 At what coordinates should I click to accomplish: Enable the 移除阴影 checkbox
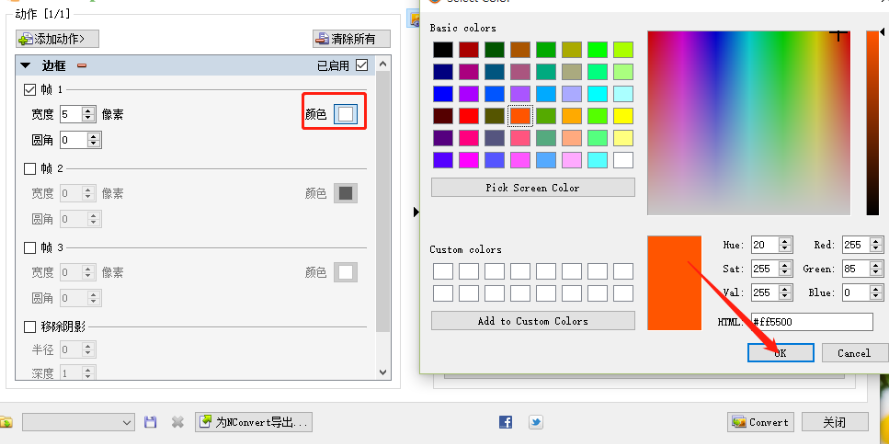click(x=30, y=326)
